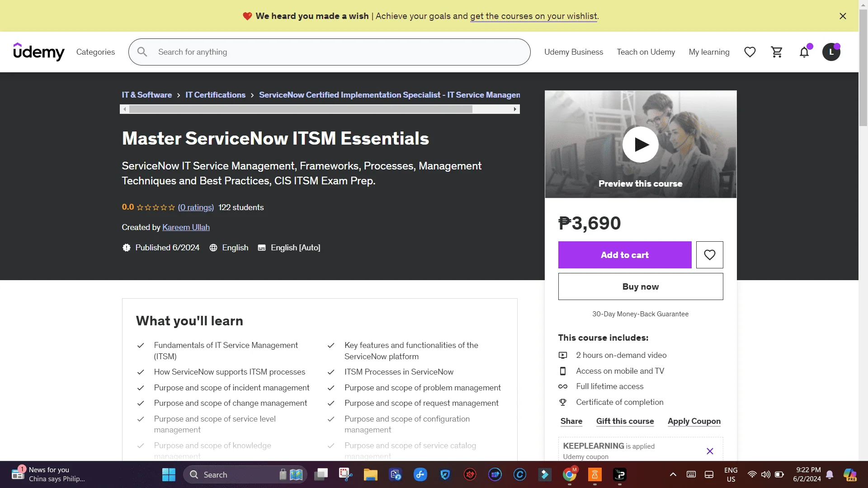The image size is (868, 488).
Task: Follow the wishlist courses banner link
Action: point(533,16)
